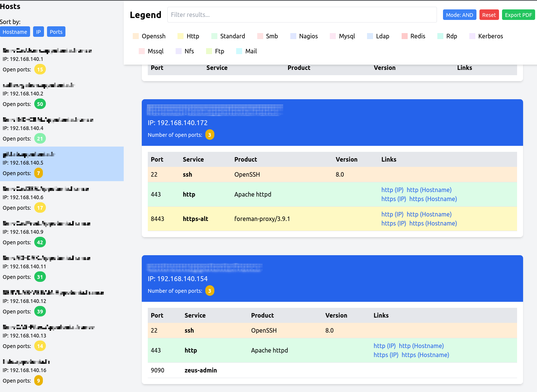
Task: Click foreman-proxy/3.9.1 product cell
Action: click(x=262, y=219)
